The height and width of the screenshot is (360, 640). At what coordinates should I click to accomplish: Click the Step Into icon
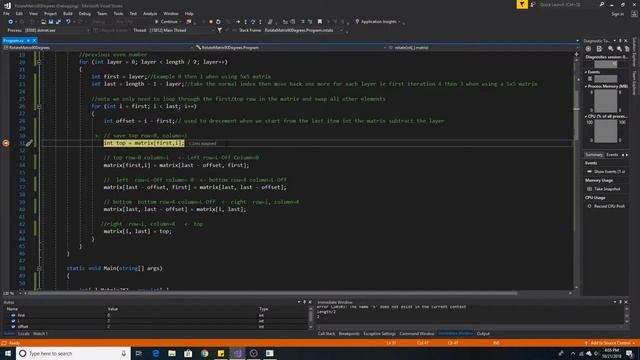coord(245,22)
